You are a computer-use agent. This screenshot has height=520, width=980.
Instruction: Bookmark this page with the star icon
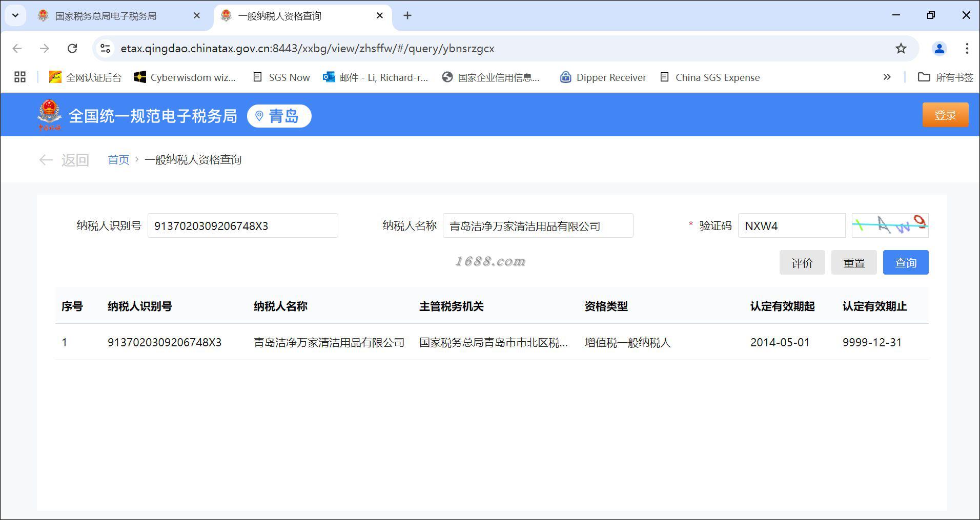901,48
